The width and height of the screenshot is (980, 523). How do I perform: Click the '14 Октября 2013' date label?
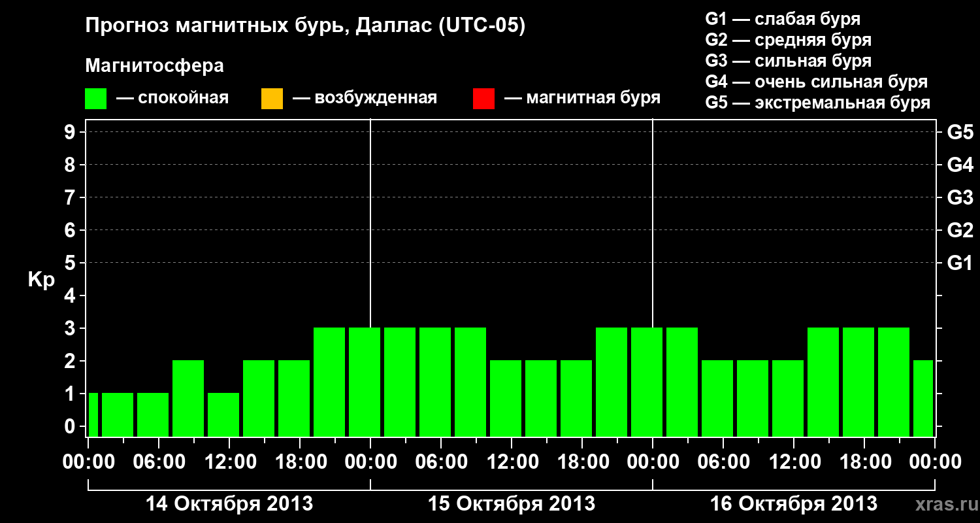[229, 504]
